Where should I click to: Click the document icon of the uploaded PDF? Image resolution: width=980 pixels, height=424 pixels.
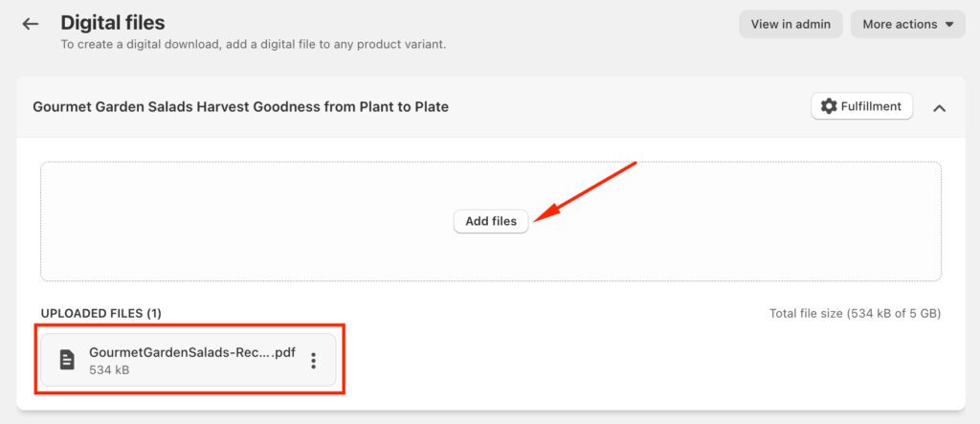[x=66, y=360]
